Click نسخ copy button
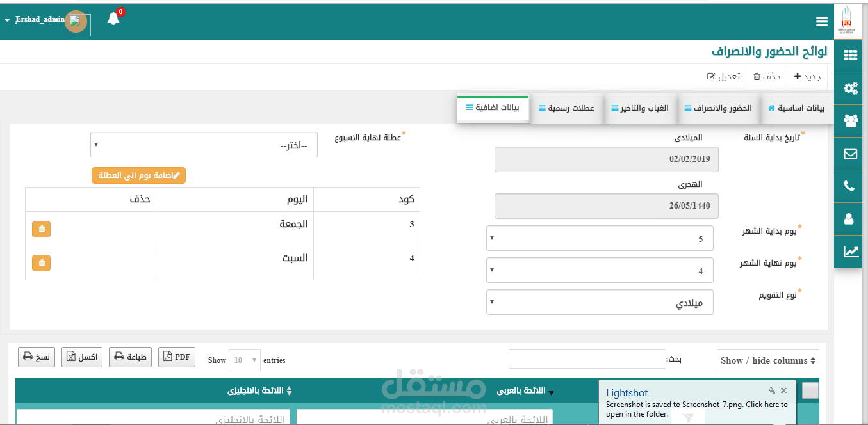Screen dimensions: 868x425 click(37, 357)
